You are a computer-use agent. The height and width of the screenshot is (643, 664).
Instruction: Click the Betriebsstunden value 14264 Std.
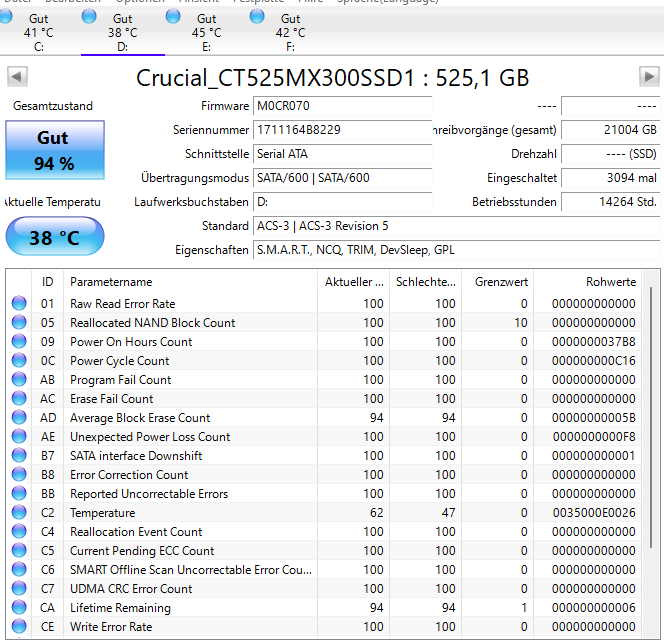click(611, 202)
